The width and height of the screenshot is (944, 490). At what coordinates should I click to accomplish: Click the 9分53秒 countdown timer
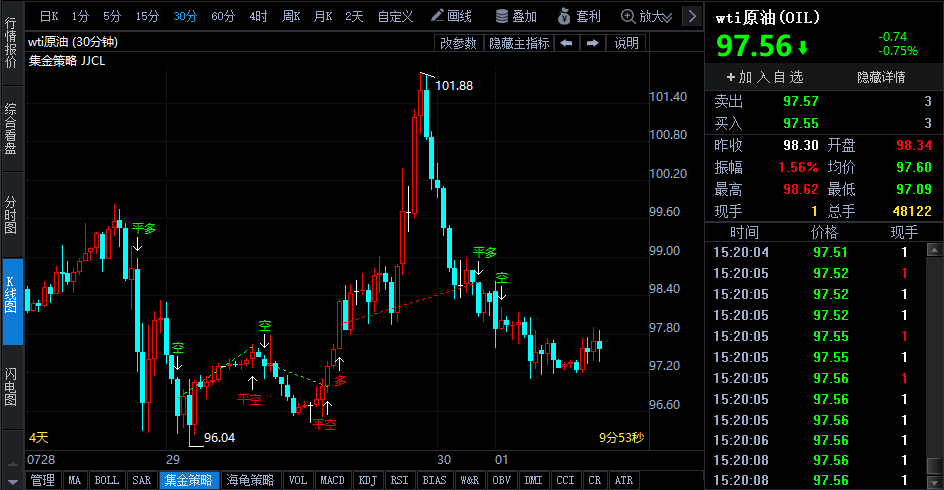(x=621, y=438)
